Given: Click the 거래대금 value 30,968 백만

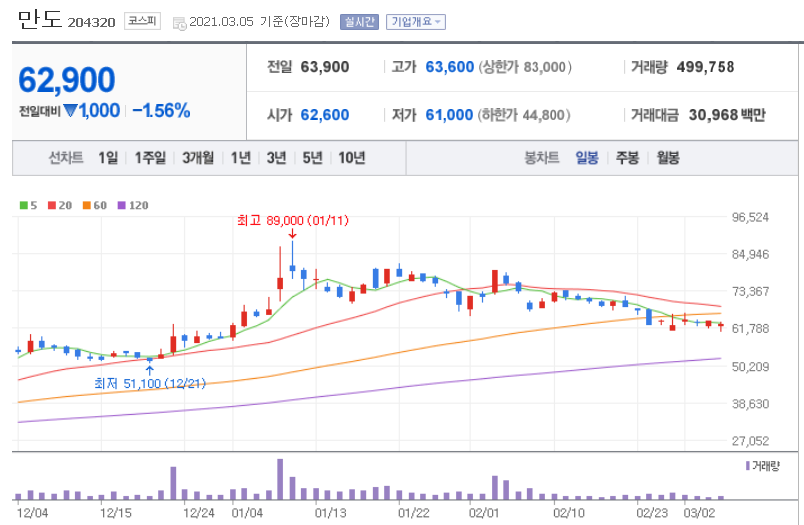Looking at the screenshot, I should [727, 115].
